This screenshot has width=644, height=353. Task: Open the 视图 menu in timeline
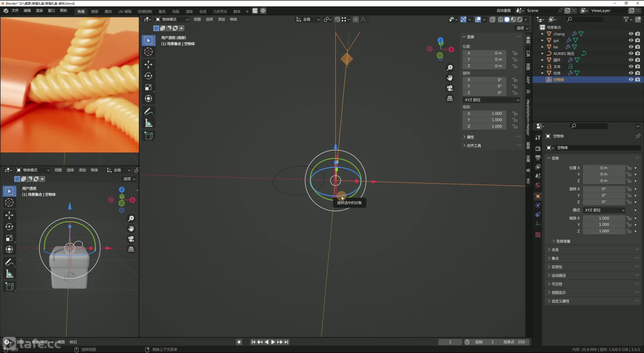(61, 342)
